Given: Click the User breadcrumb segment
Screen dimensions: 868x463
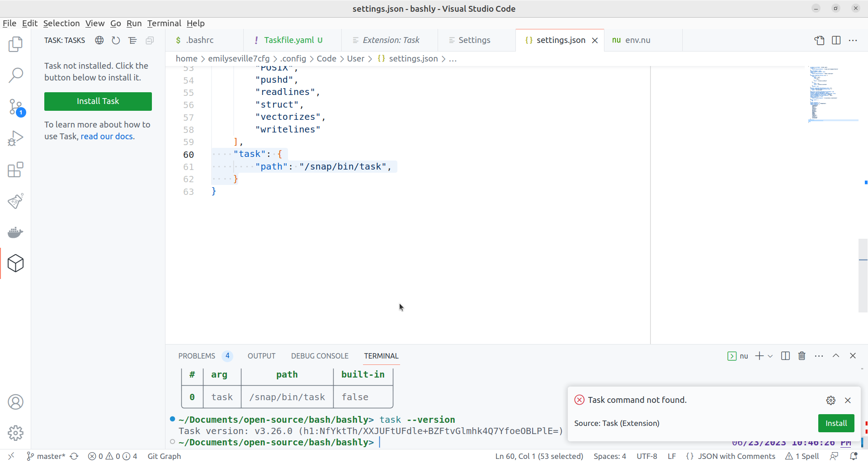Looking at the screenshot, I should (x=356, y=59).
